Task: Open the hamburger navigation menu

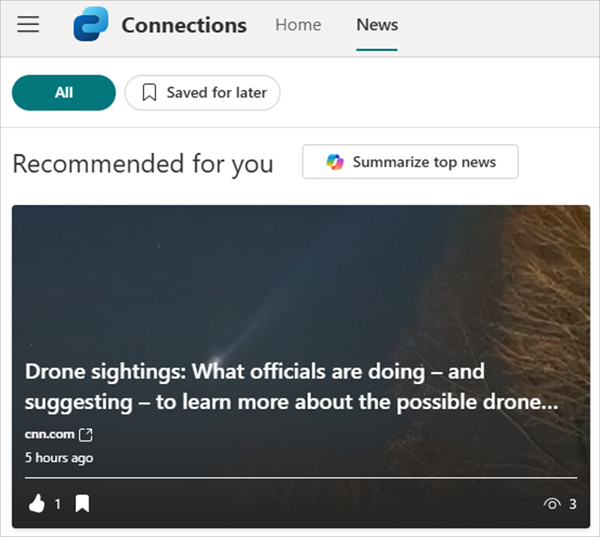Action: tap(28, 25)
